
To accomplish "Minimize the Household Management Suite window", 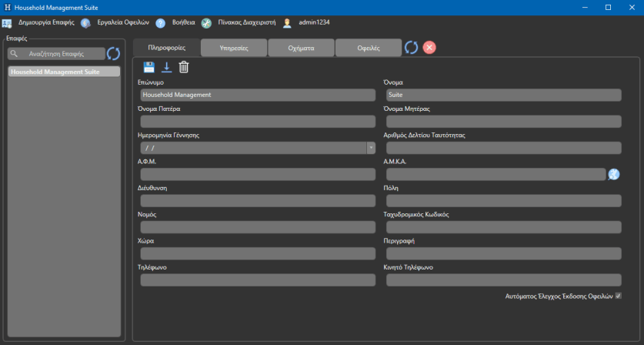I will (585, 8).
